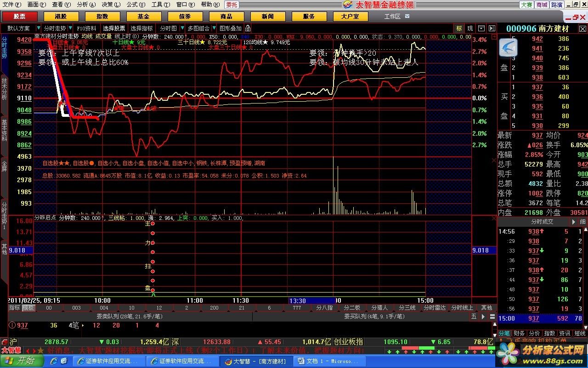Viewport: 588px width, 368px height.
Task: Select the 分时雷达 indicator tab
Action: tap(435, 307)
